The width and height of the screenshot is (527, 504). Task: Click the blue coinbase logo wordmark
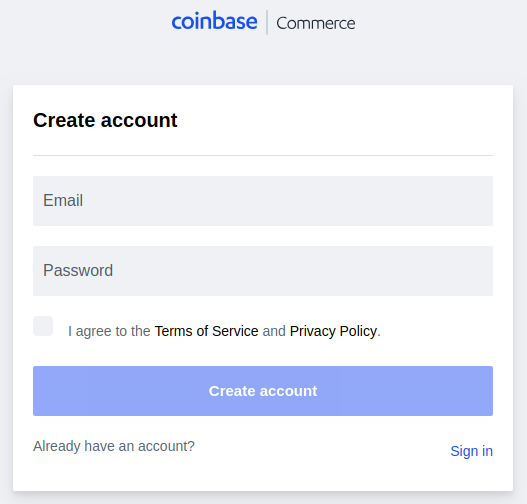[214, 21]
